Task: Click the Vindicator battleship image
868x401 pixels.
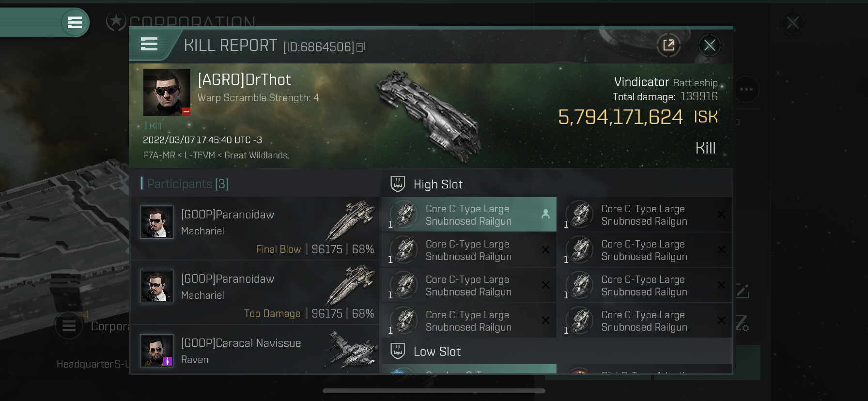Action: (429, 116)
